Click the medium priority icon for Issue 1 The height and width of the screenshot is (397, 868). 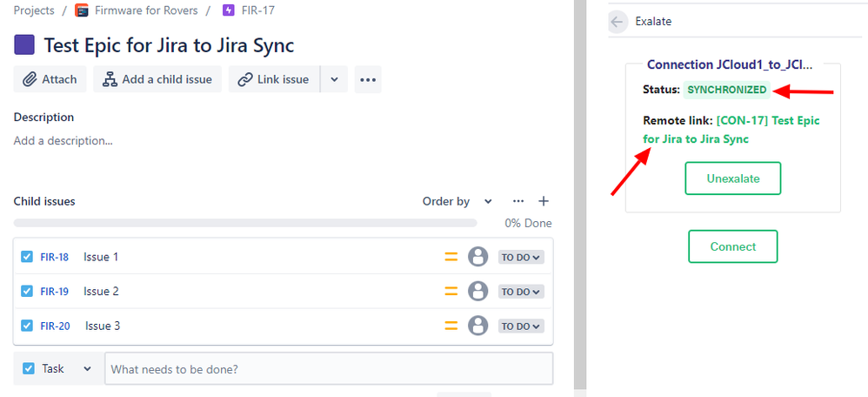point(451,257)
